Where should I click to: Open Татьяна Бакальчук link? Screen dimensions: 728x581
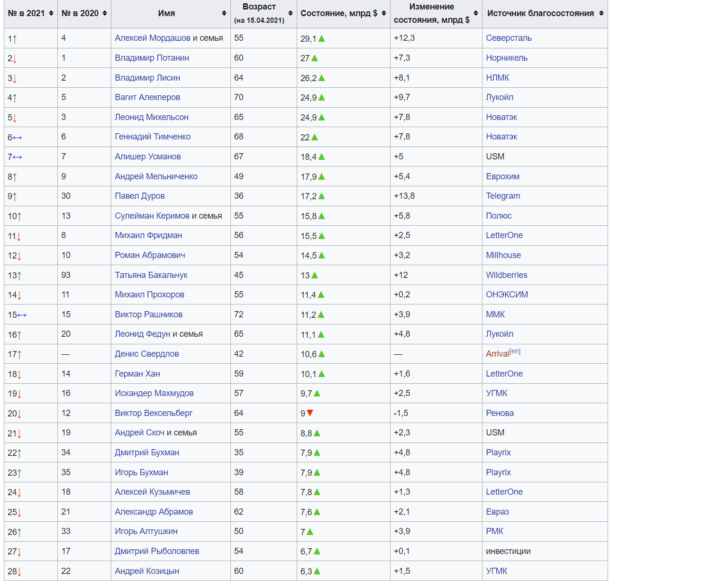[151, 275]
